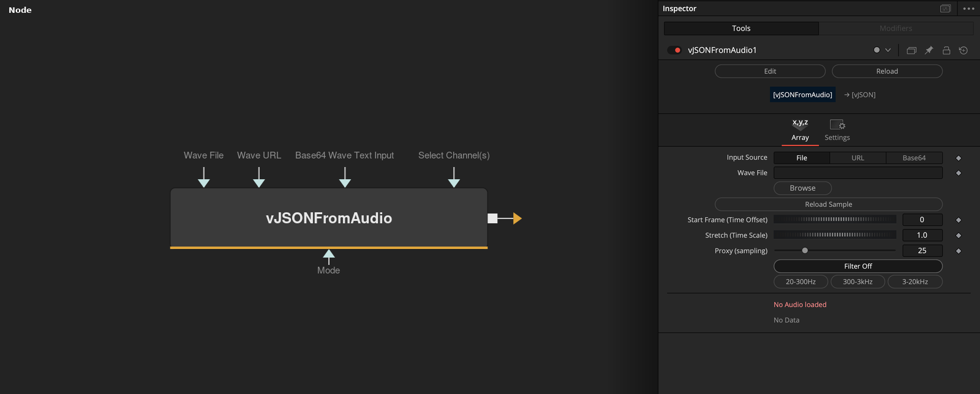Open the tool color dropdown chevron

pos(888,50)
